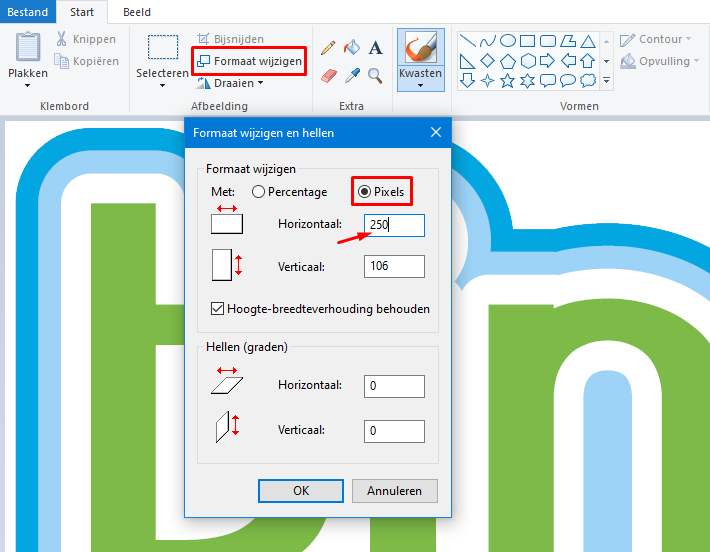Choose the Oval callout shape
Viewport: 710px width, 552px height.
coord(568,81)
